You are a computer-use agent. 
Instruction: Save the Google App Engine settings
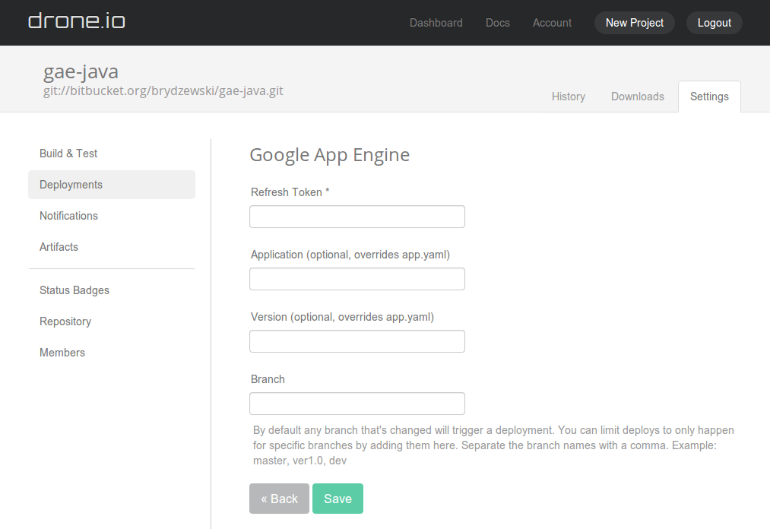pos(337,499)
